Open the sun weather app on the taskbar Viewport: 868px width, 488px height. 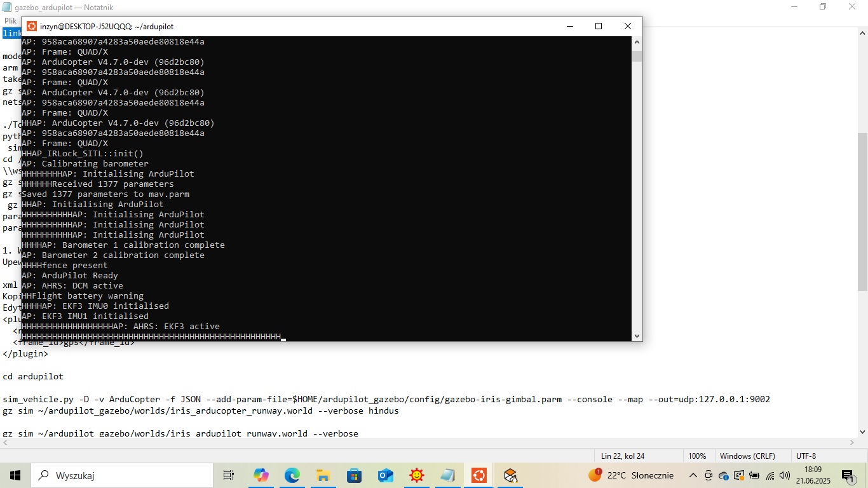pos(416,475)
